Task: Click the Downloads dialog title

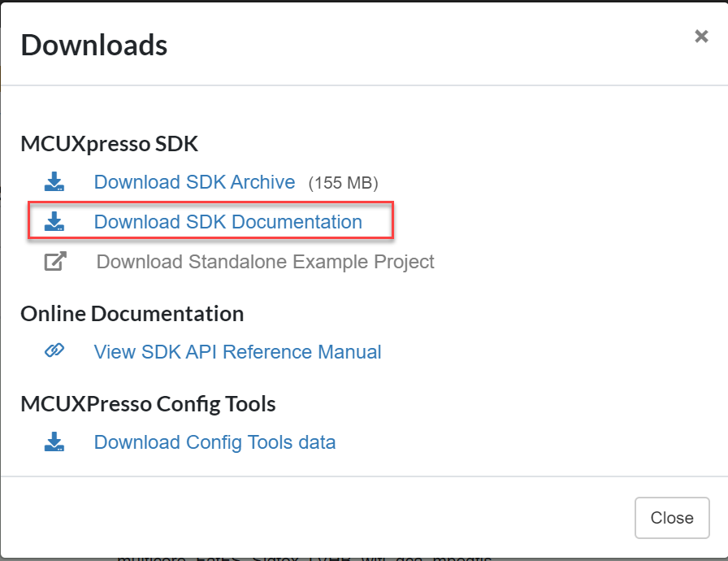Action: point(94,45)
